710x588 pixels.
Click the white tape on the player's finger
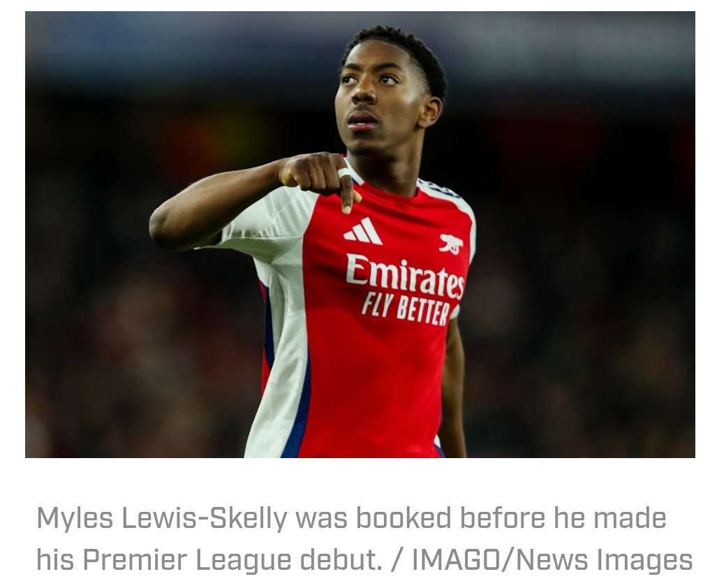(x=345, y=173)
